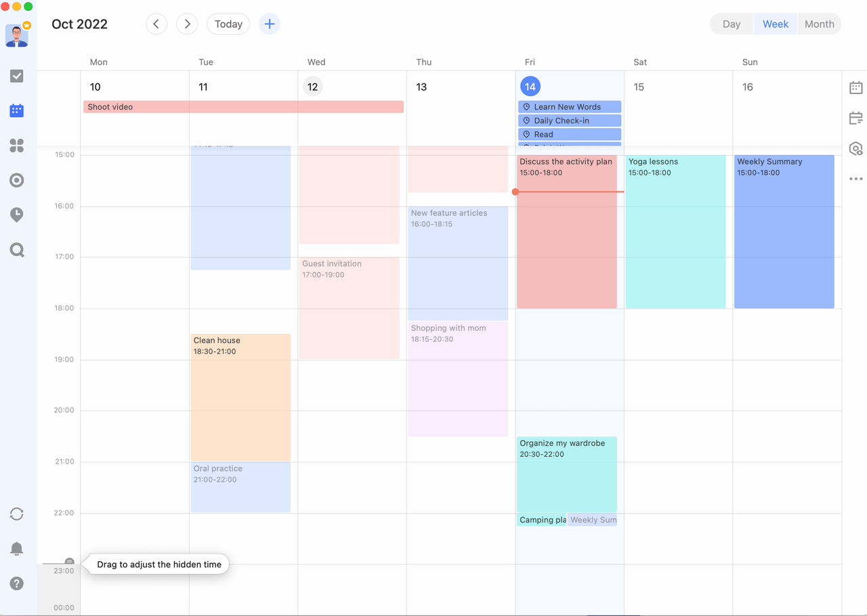The width and height of the screenshot is (867, 616).
Task: Trigger a manual sync
Action: pos(16,514)
